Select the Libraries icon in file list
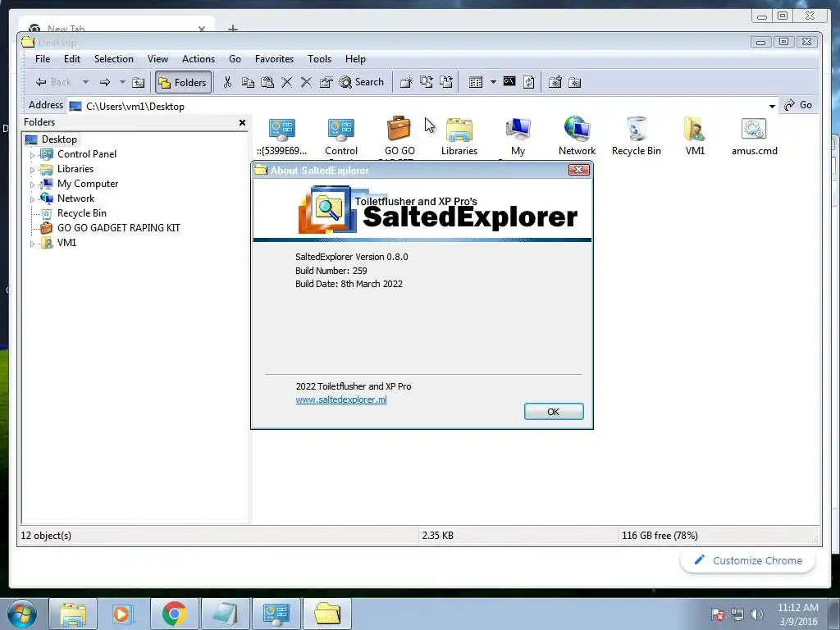This screenshot has height=630, width=840. [459, 137]
